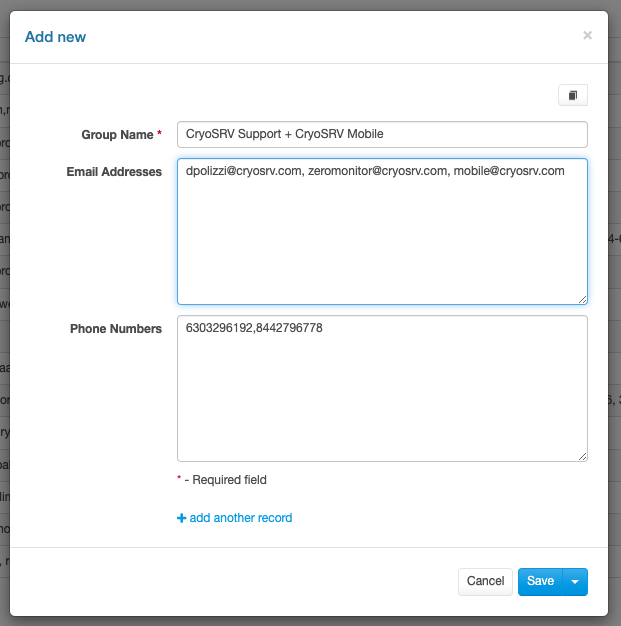Click the Phone Numbers resize handle
621x626 pixels.
583,457
